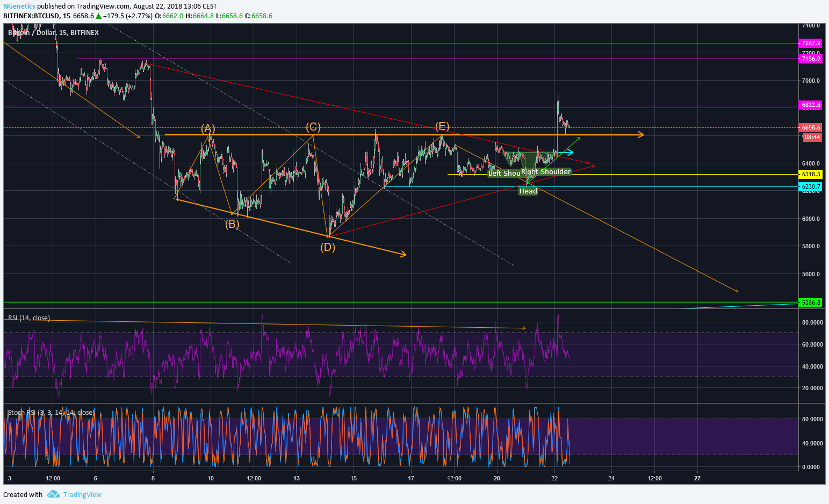Click the 60.0000 RSI scale value
The width and height of the screenshot is (829, 504).
812,344
